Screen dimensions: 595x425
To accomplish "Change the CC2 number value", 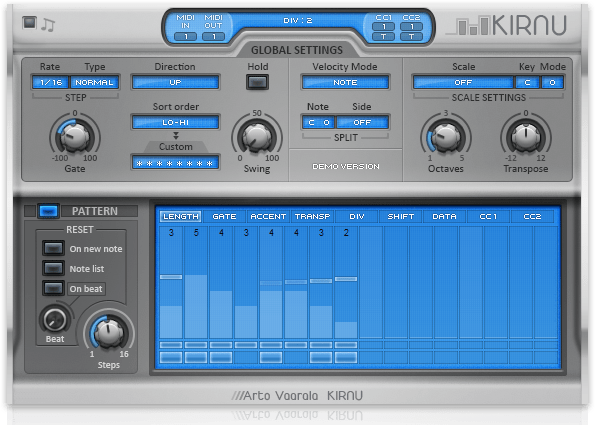I will pyautogui.click(x=411, y=27).
